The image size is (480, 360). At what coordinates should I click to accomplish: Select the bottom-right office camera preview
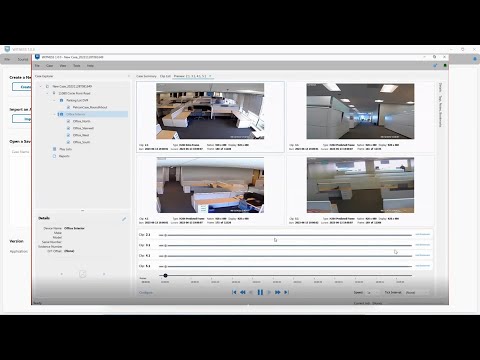pos(360,185)
